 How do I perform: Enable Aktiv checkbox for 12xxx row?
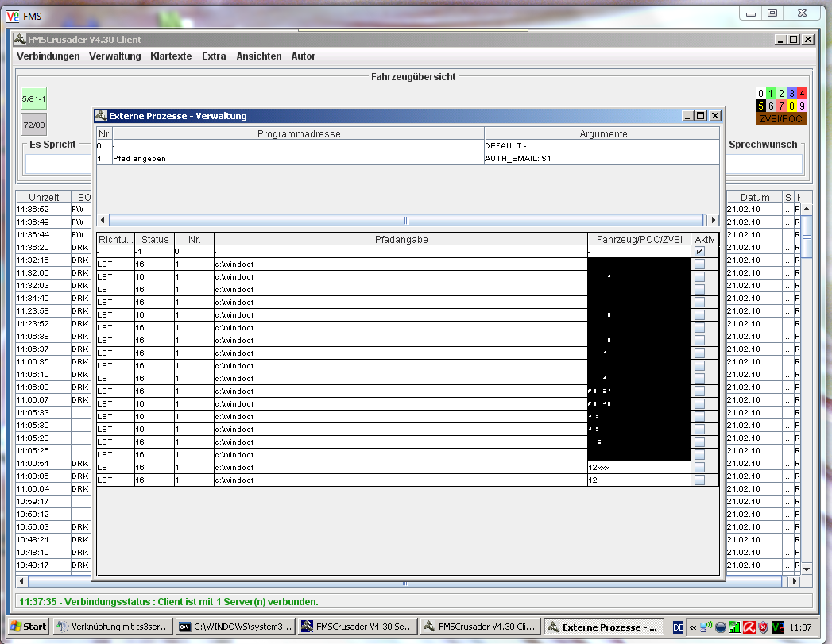[x=699, y=468]
